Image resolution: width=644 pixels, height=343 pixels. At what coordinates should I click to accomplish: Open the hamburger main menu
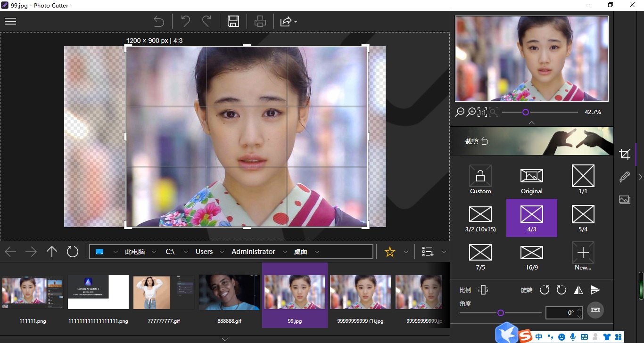[10, 21]
